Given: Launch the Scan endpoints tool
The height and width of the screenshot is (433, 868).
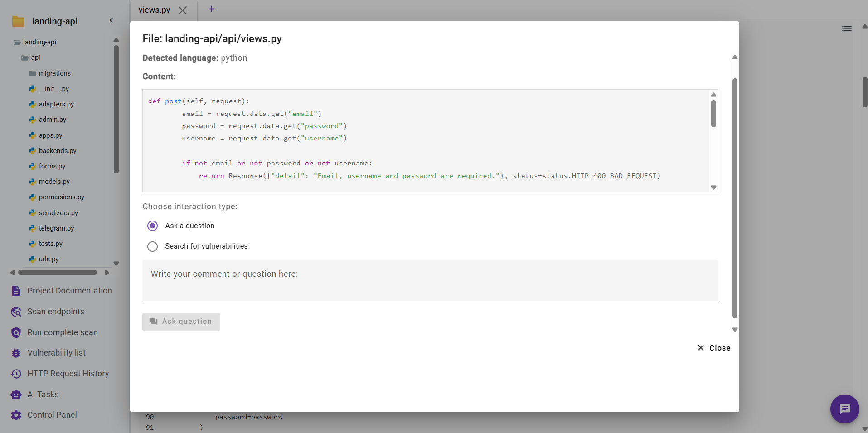Looking at the screenshot, I should [55, 312].
